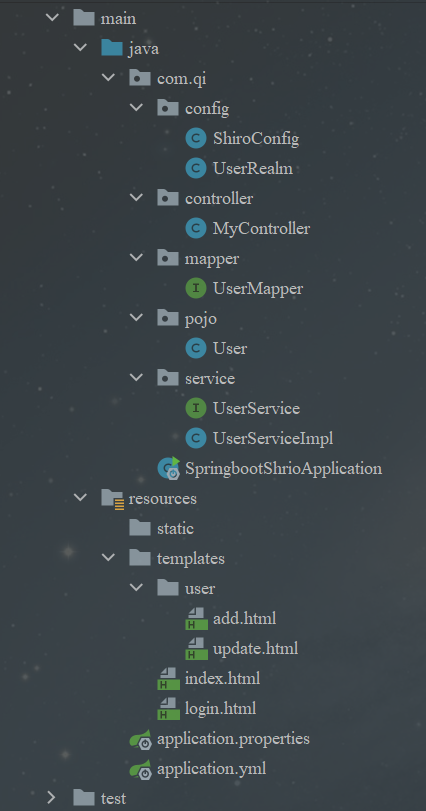The width and height of the screenshot is (426, 811).
Task: Click the User class icon
Action: (x=195, y=348)
